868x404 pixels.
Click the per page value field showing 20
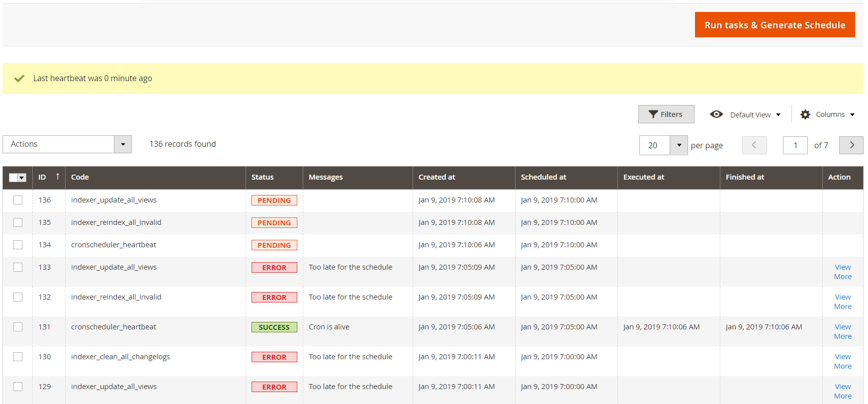coord(655,145)
